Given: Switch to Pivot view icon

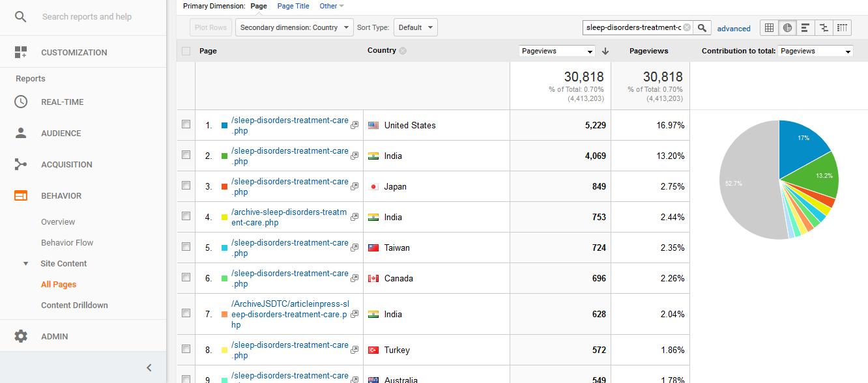Looking at the screenshot, I should [843, 27].
